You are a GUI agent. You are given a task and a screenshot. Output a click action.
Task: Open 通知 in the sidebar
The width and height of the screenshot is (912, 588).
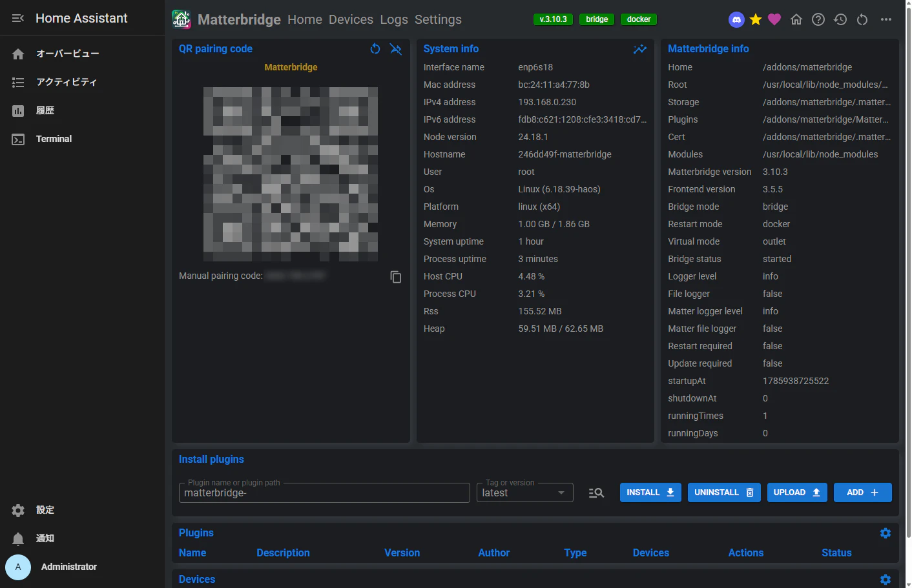point(82,538)
